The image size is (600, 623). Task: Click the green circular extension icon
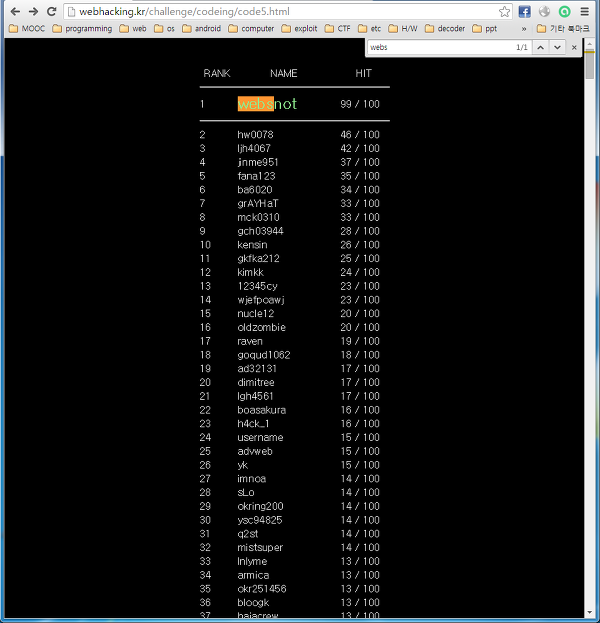(x=564, y=12)
